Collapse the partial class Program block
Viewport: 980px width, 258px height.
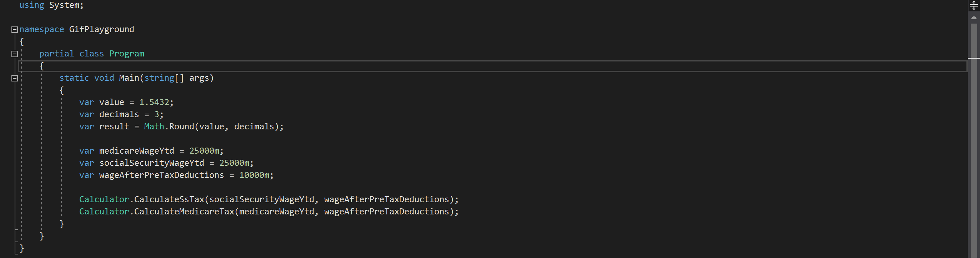click(14, 54)
